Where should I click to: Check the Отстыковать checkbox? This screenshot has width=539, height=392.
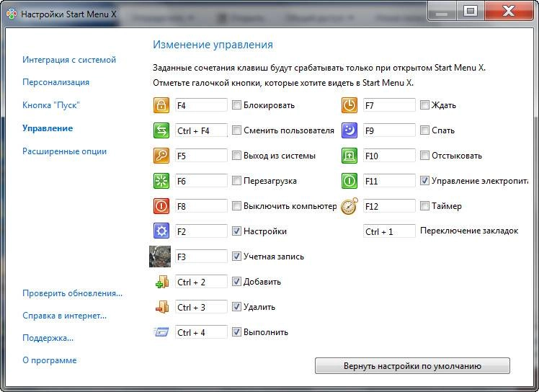coord(424,156)
